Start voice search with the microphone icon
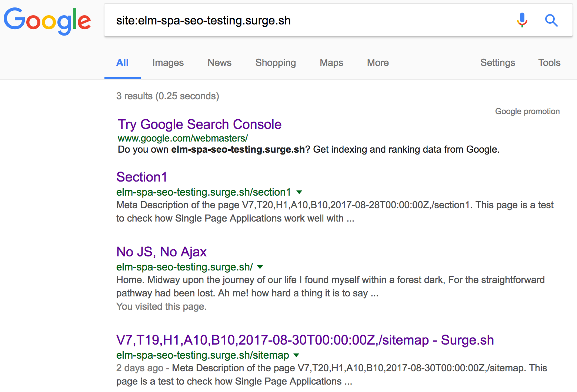 522,20
